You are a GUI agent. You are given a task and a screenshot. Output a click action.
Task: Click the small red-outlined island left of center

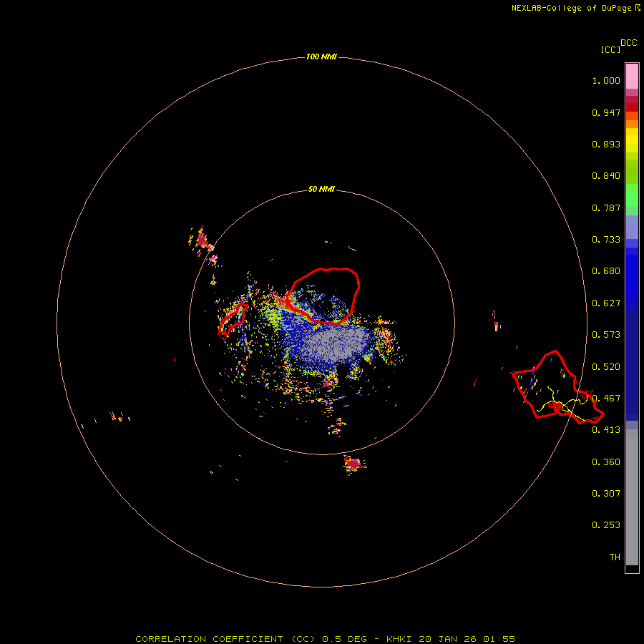click(233, 321)
